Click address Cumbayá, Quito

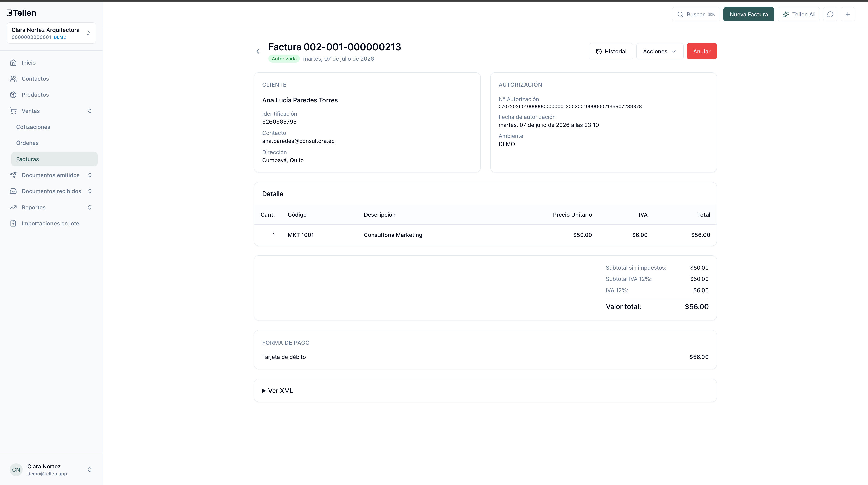click(283, 160)
